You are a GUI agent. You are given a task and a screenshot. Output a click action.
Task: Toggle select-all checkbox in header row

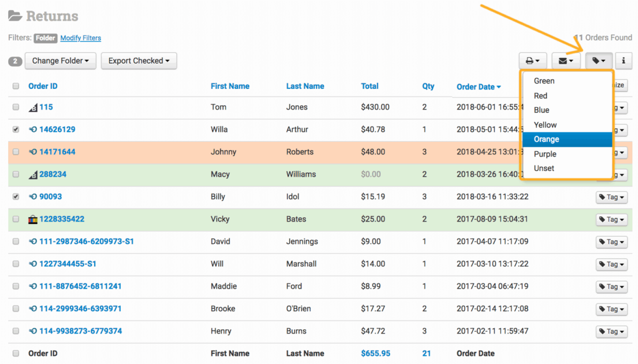16,86
